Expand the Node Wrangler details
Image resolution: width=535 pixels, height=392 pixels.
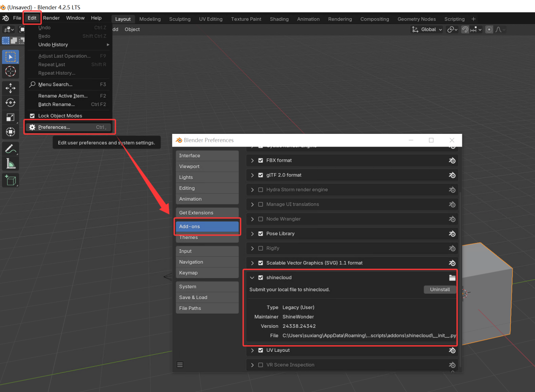(253, 219)
